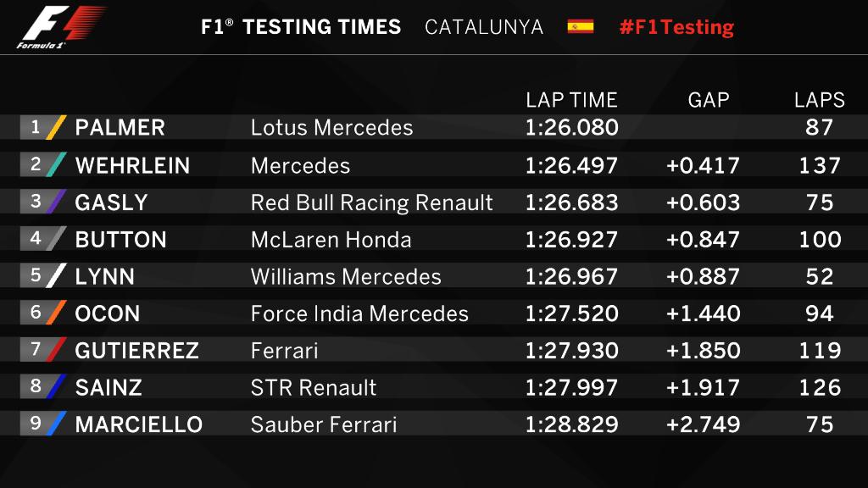Click the orange team stripe beside Ocon
Viewport: 868px width, 488px height.
pos(56,313)
